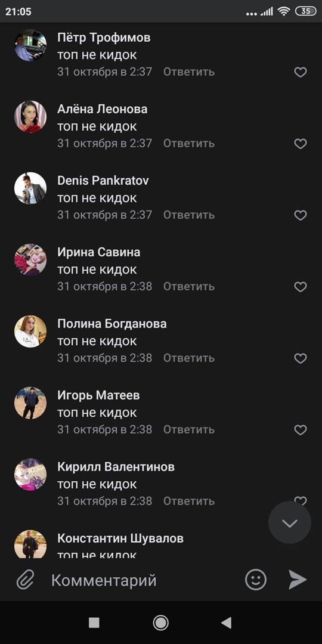Open the emoji smiley picker

(x=256, y=580)
